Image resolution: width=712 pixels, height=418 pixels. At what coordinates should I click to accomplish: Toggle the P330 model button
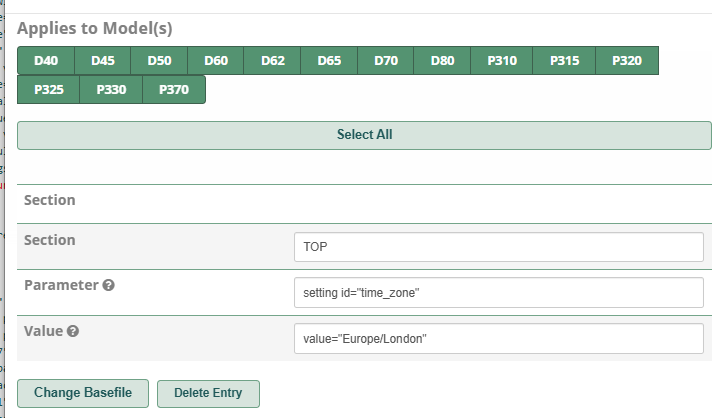point(111,89)
